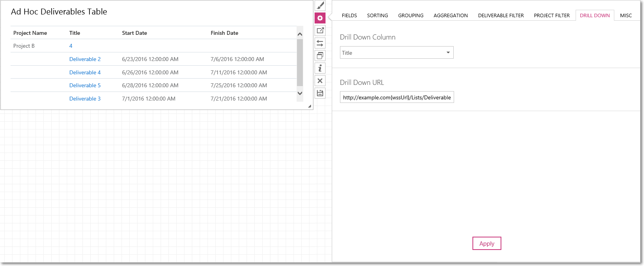This screenshot has height=266, width=644.
Task: Click the X remove widget icon
Action: pos(320,81)
